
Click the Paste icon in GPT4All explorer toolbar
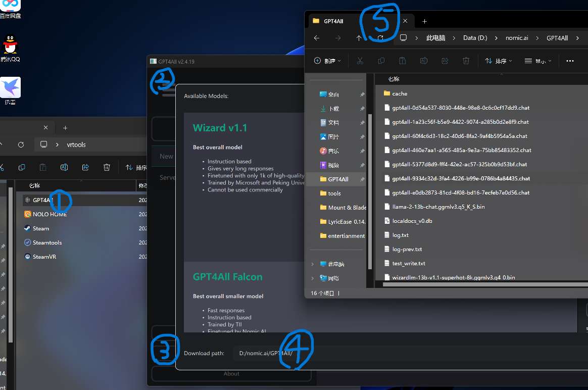403,61
